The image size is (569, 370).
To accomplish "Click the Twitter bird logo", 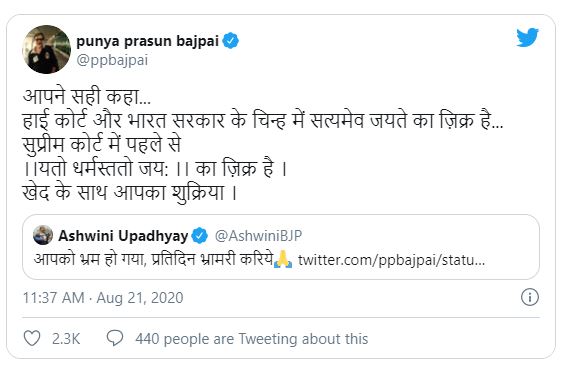I will coord(527,37).
